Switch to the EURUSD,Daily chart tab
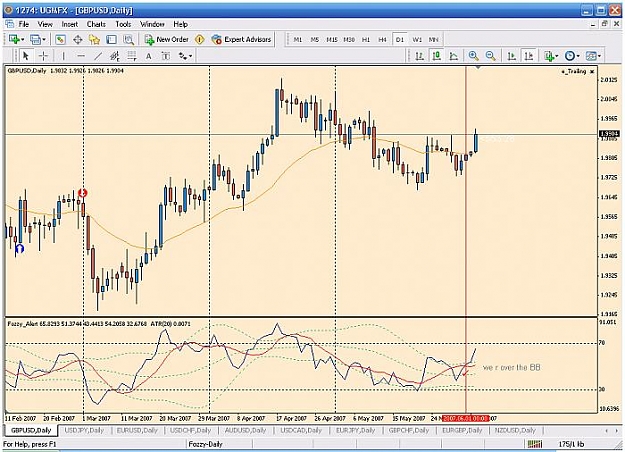625x452 pixels. click(137, 430)
